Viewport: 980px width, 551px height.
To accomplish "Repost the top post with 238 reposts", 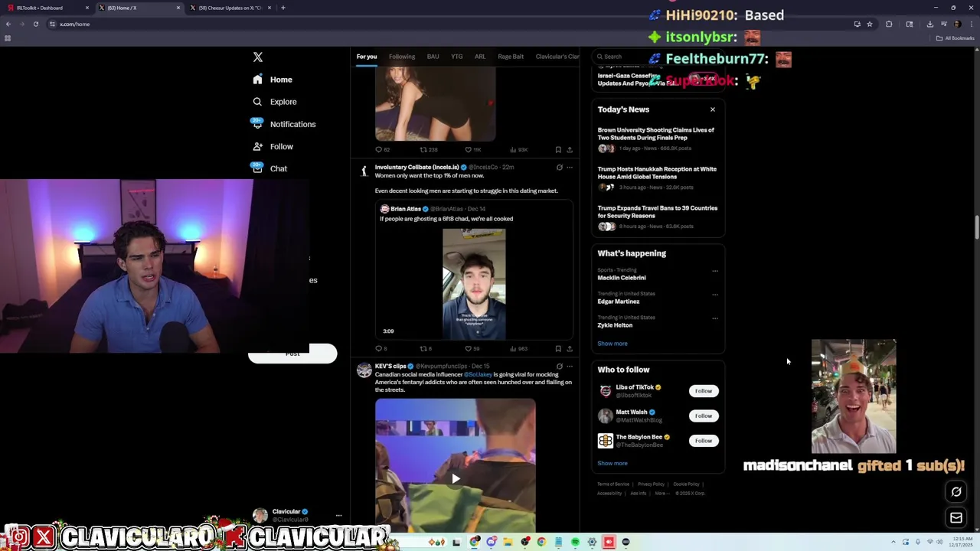I will coord(423,150).
